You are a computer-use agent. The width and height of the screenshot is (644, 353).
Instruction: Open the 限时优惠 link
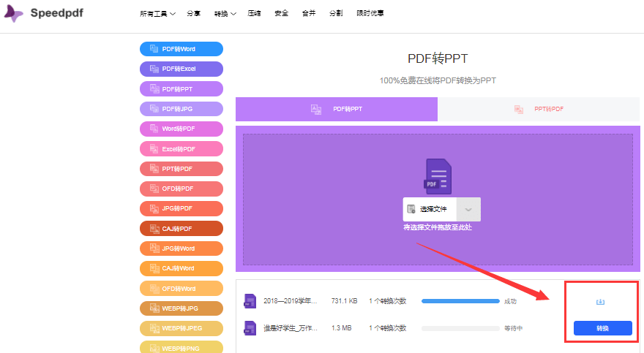click(370, 13)
